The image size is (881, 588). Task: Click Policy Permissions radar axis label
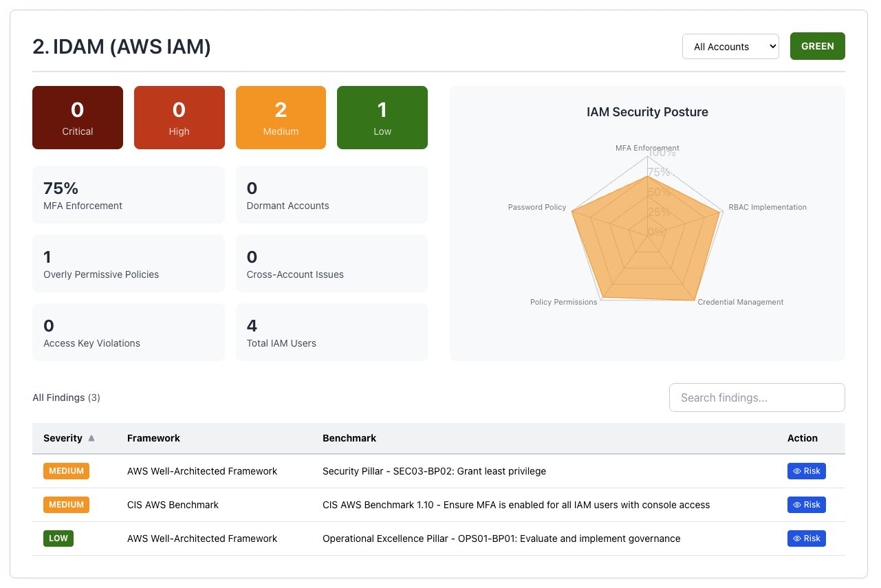pyautogui.click(x=563, y=302)
